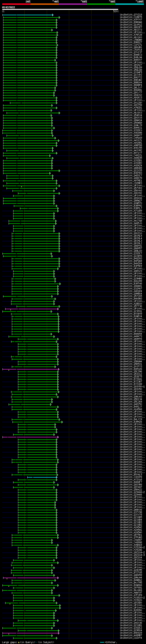The image size is (146, 644).
Task: Select UniRef100_A7NT28 entry
Action: [x=131, y=35]
